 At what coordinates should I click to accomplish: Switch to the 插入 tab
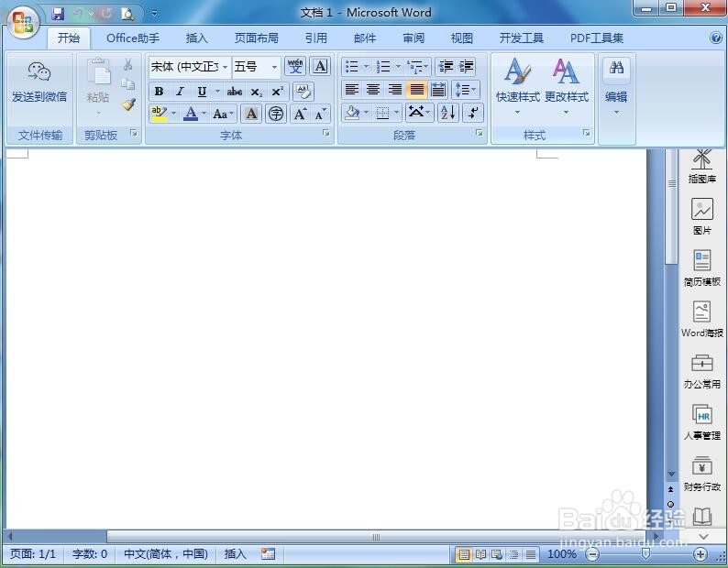196,38
